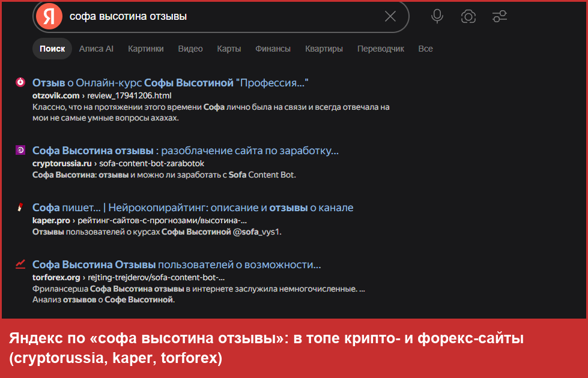This screenshot has width=588, height=378.
Task: Click the cryptorussia.ru sofa-content-bot-zarabotok URL
Action: tap(118, 163)
